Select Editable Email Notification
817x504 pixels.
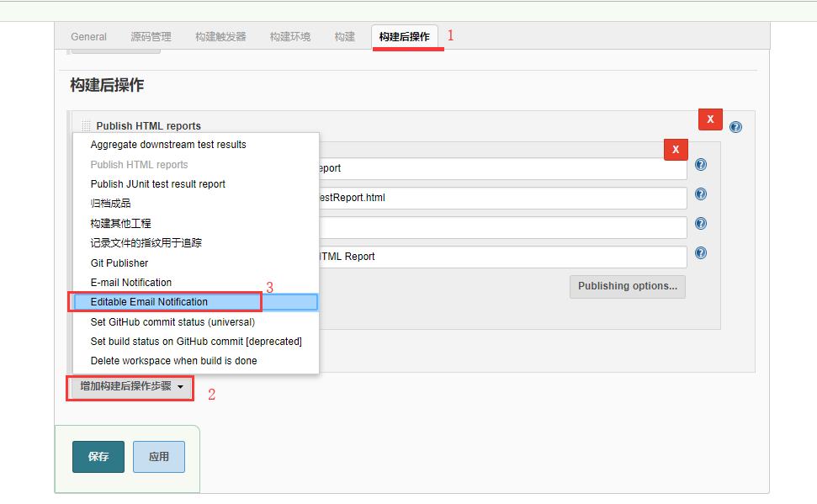[195, 302]
